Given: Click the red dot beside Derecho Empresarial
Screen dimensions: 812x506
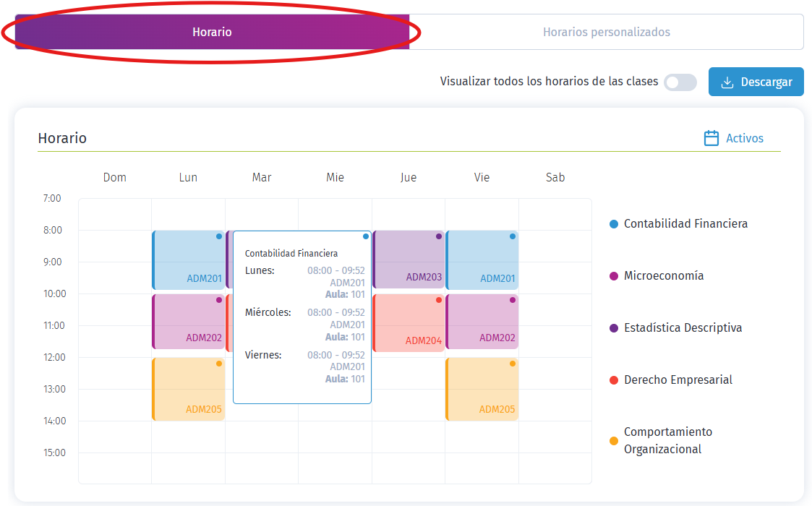Looking at the screenshot, I should point(614,380).
